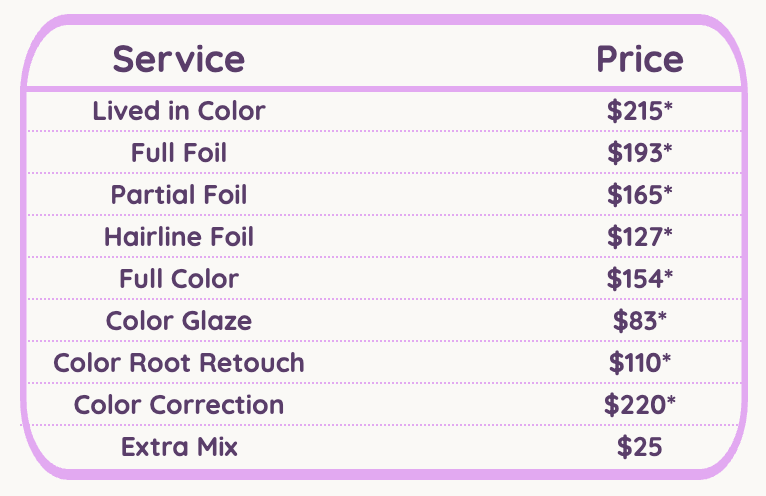Image resolution: width=766 pixels, height=496 pixels.
Task: Click the $220* price
Action: point(639,405)
